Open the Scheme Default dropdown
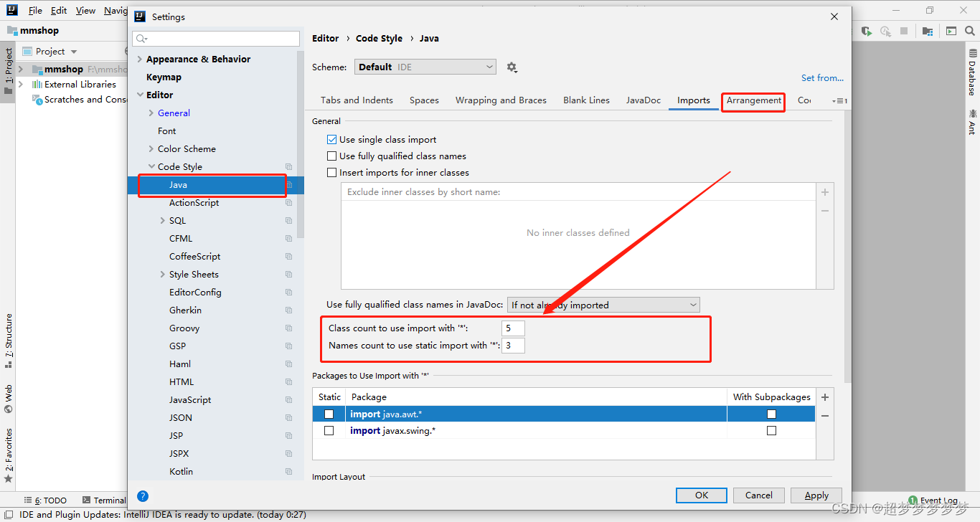Screen dimensions: 980x522 click(x=425, y=67)
